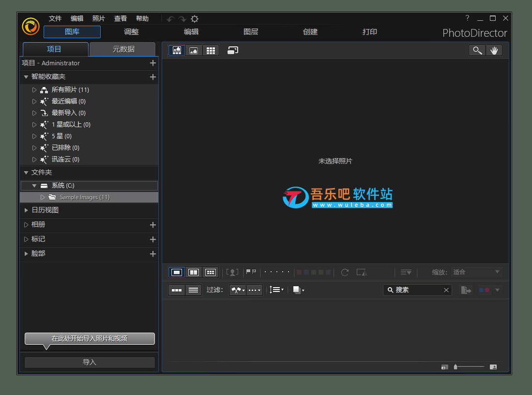Click the virtual copy icon next to rotate
532x395 pixels.
(x=362, y=272)
